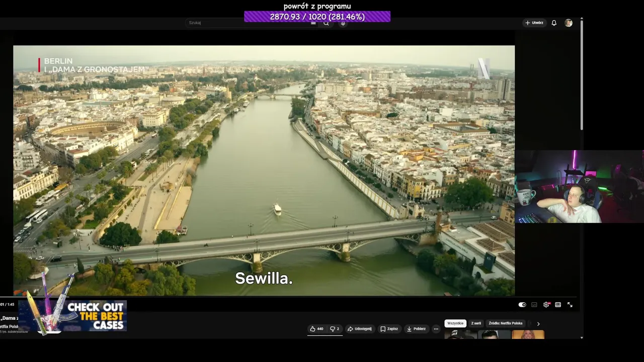
Task: Open notifications bell
Action: point(554,23)
